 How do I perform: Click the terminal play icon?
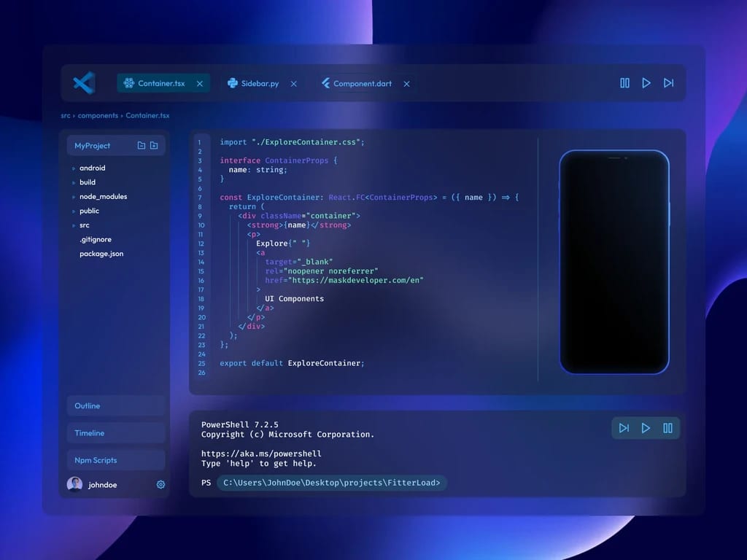(x=646, y=428)
